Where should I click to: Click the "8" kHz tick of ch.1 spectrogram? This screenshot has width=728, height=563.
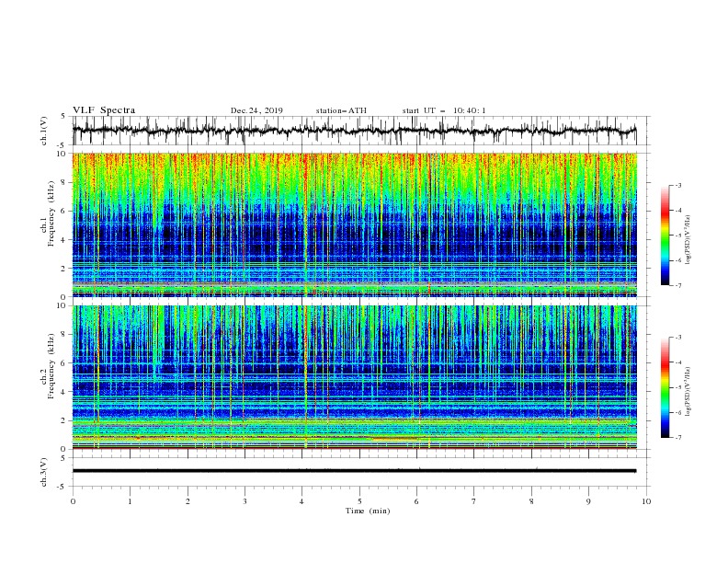(x=63, y=182)
